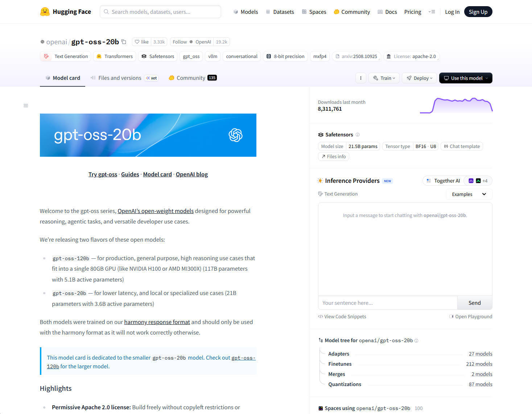Click the 8-bit precision tag
Image resolution: width=532 pixels, height=414 pixels.
coord(285,56)
